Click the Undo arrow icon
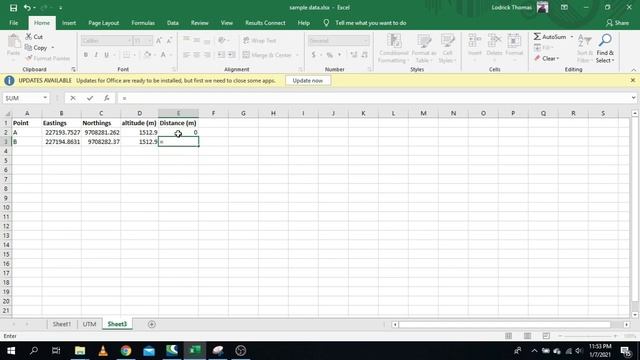The width and height of the screenshot is (640, 360). 27,8
